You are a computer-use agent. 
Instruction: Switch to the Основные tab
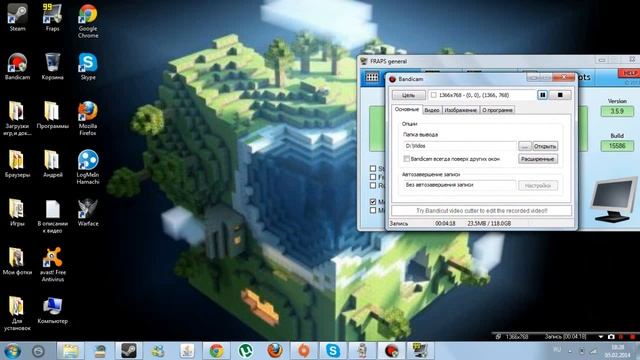point(407,109)
